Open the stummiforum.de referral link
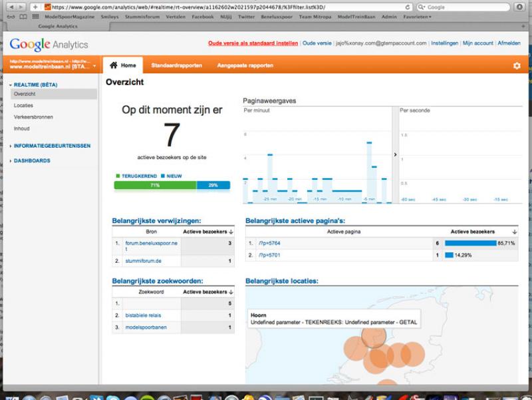The height and width of the screenshot is (400, 532). click(x=143, y=261)
